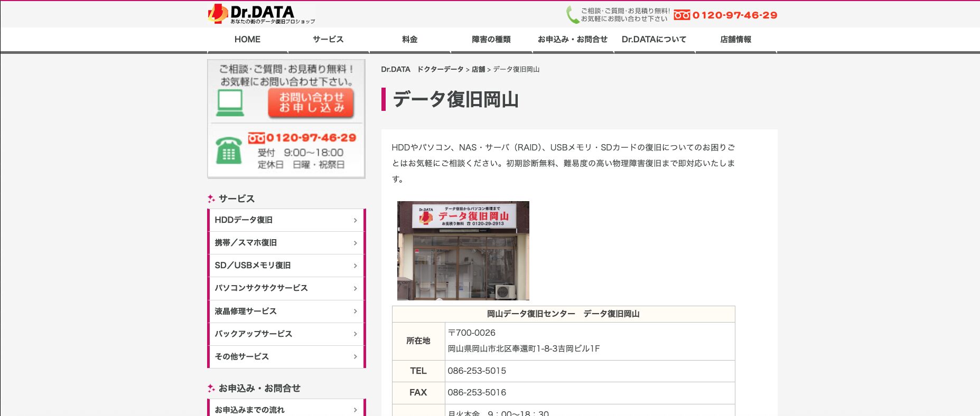
Task: Click the 所在地 table label
Action: [x=418, y=341]
